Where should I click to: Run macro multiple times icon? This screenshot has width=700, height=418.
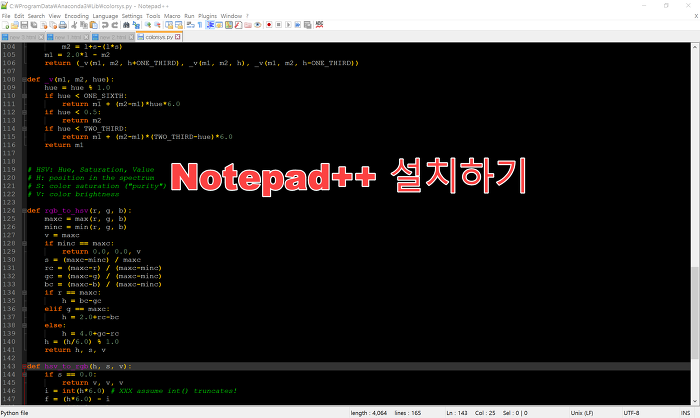(x=298, y=25)
